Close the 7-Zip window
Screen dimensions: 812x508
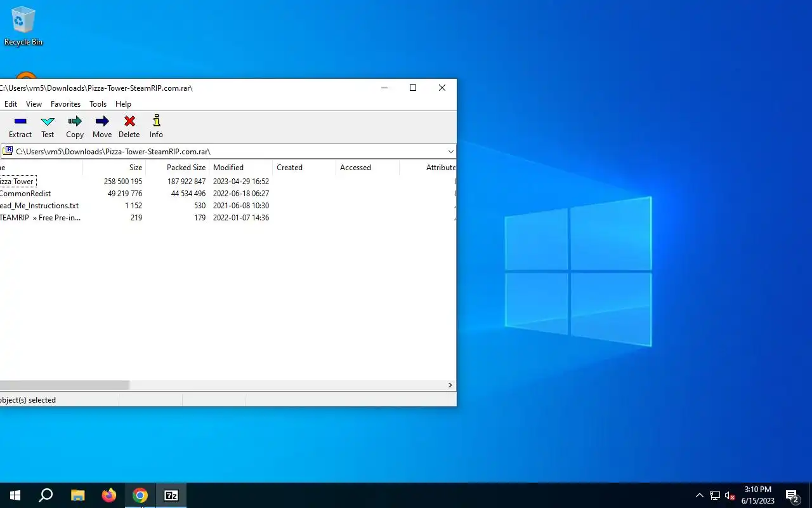[442, 88]
